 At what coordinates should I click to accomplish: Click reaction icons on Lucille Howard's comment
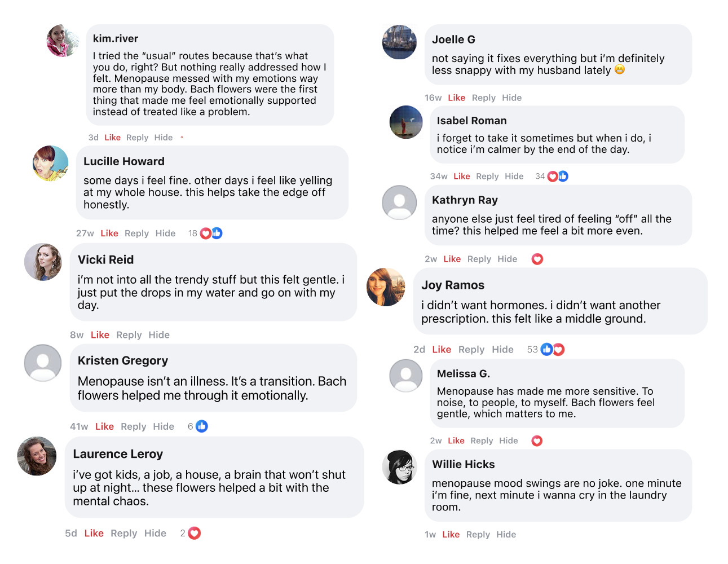click(211, 233)
